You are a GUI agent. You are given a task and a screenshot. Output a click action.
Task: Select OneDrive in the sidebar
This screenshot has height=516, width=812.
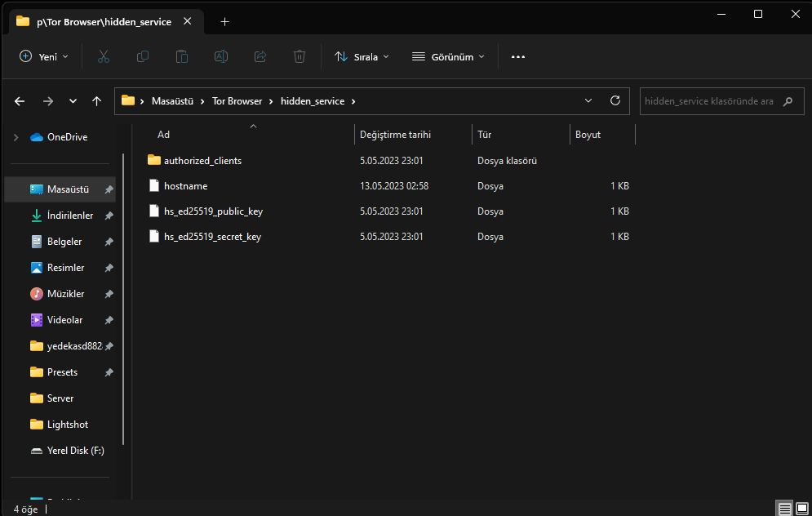point(67,137)
